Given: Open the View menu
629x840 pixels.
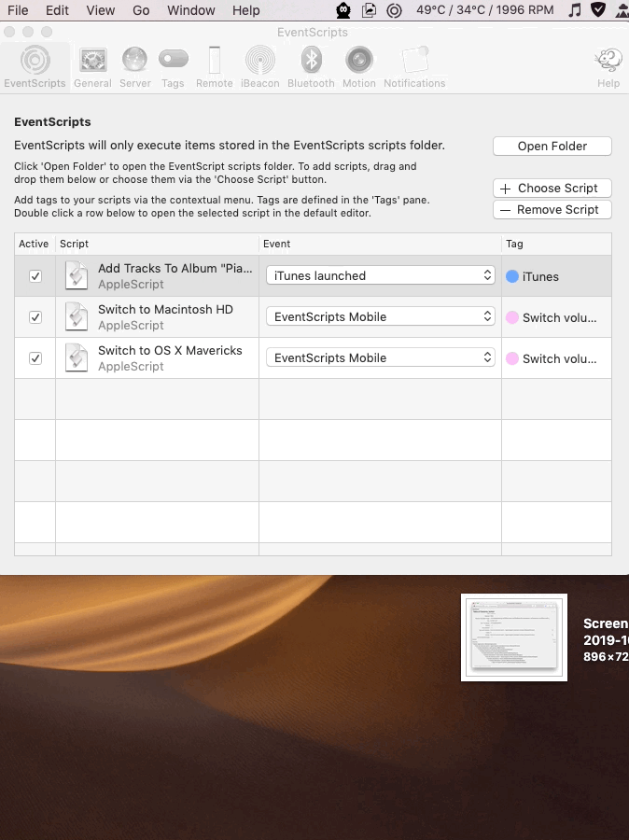Looking at the screenshot, I should pyautogui.click(x=101, y=10).
